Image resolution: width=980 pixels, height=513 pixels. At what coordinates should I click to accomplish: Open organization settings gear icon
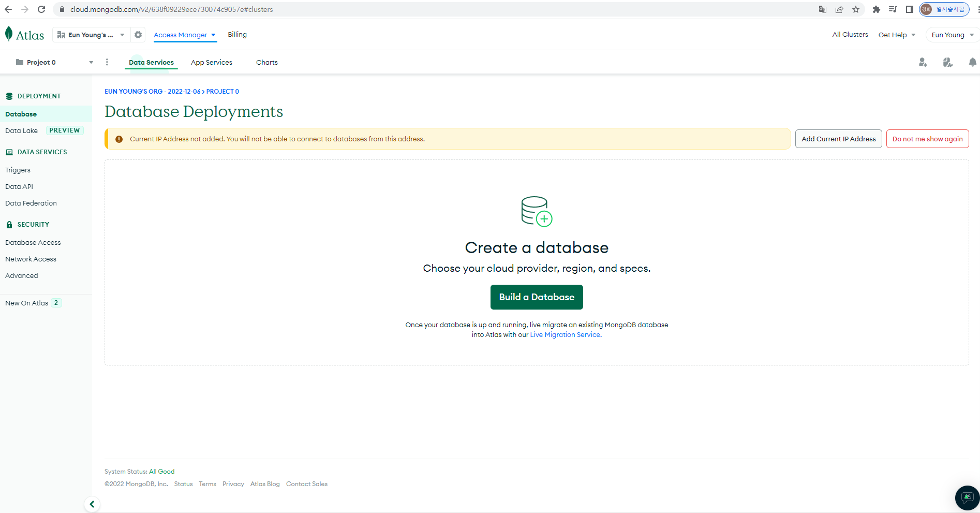point(138,35)
